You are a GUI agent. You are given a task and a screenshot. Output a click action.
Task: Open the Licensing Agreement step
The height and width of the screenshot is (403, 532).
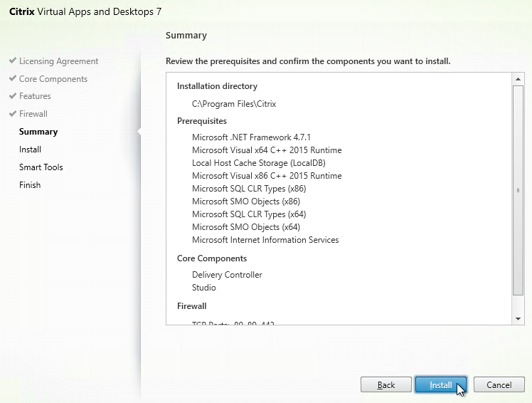59,61
